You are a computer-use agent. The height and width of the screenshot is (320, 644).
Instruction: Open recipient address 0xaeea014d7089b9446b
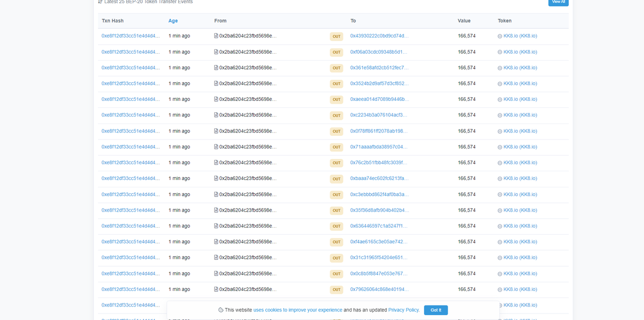[379, 99]
